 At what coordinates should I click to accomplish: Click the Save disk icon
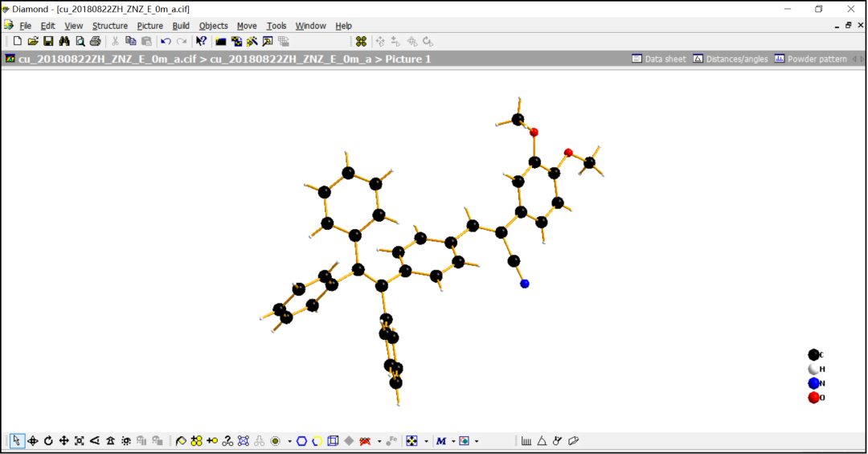[x=48, y=41]
